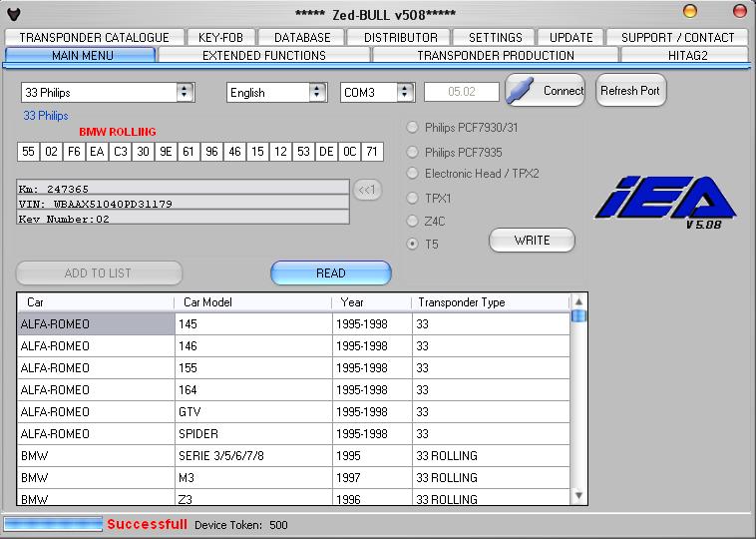The image size is (756, 539).
Task: Click the 05.02 version field
Action: (x=462, y=92)
